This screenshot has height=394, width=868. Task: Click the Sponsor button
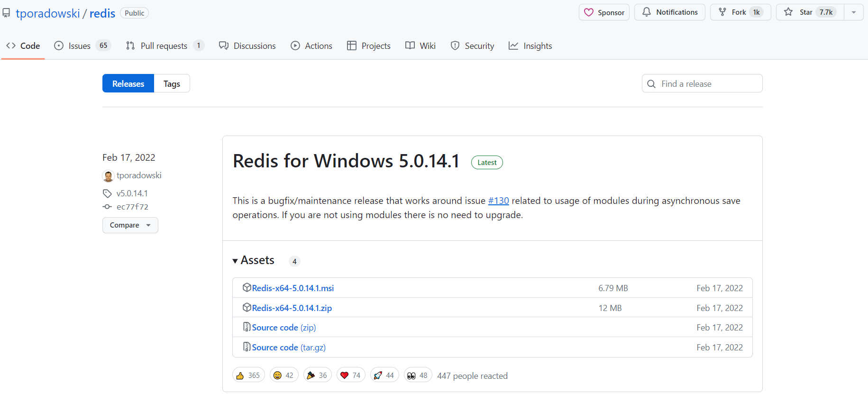(x=604, y=12)
